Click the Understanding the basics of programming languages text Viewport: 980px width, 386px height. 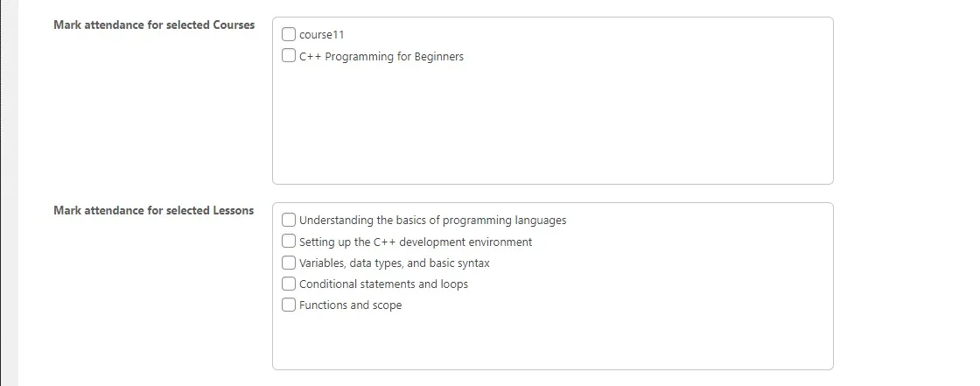point(432,221)
